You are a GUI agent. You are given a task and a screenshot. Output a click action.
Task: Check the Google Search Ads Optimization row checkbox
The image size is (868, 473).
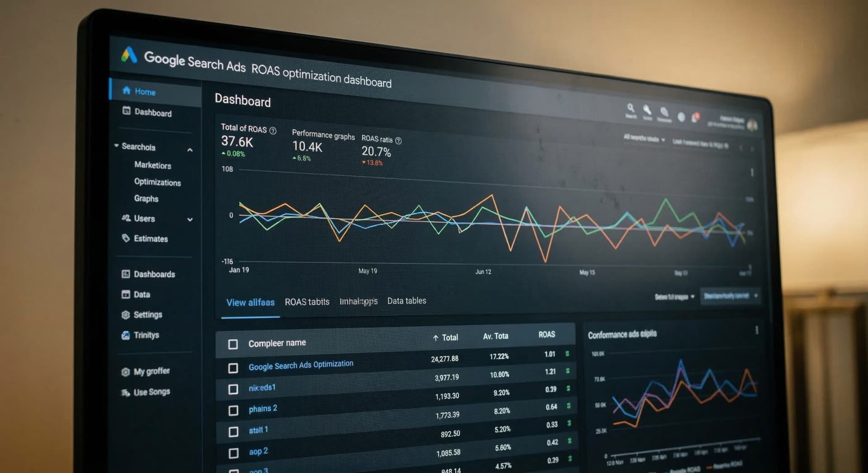tap(233, 368)
